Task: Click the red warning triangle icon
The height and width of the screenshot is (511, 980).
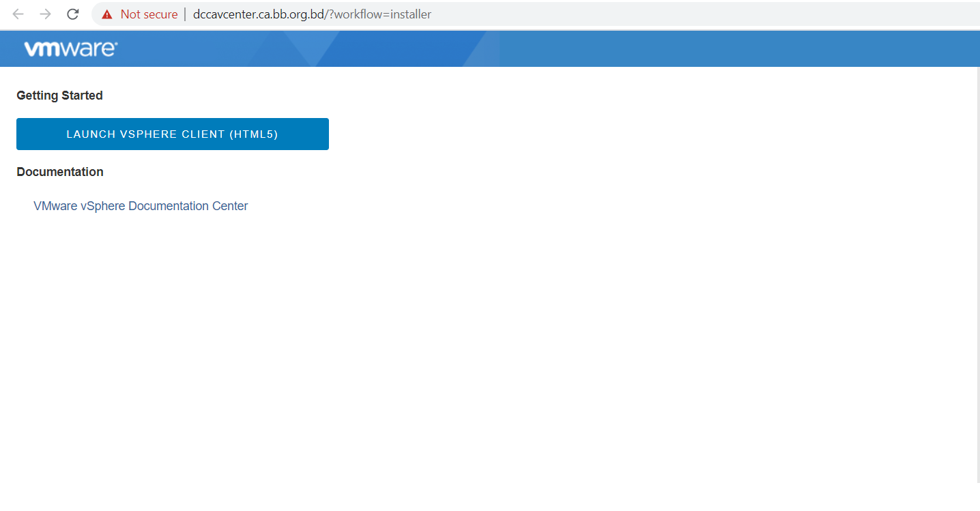Action: coord(107,14)
